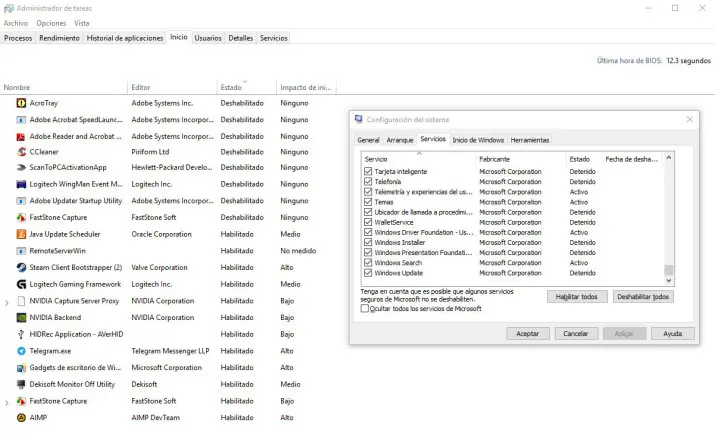Click the AcroTray icon in startup list

[21, 103]
